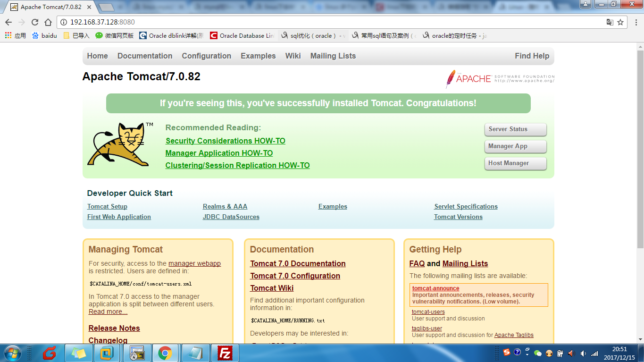The height and width of the screenshot is (362, 644).
Task: Click the Host Manager button
Action: click(515, 163)
